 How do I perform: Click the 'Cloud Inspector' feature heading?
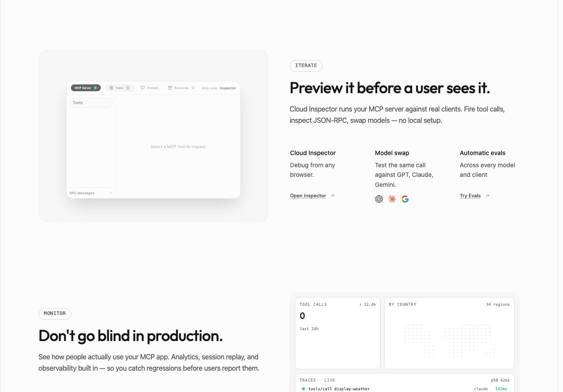313,153
